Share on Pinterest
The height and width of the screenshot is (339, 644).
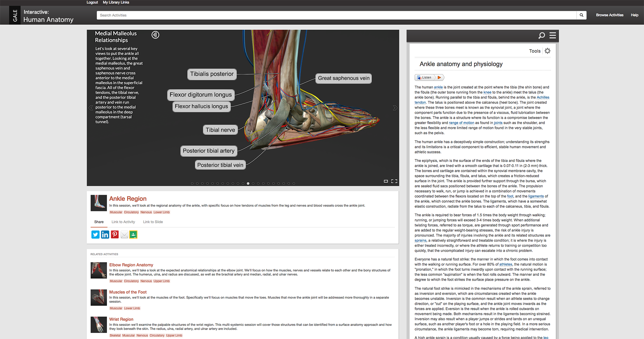(115, 235)
